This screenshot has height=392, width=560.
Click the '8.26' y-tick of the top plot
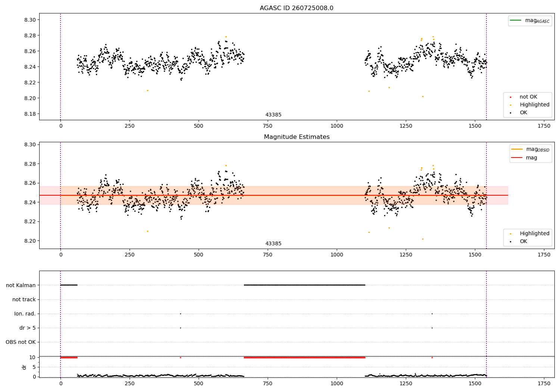30,51
